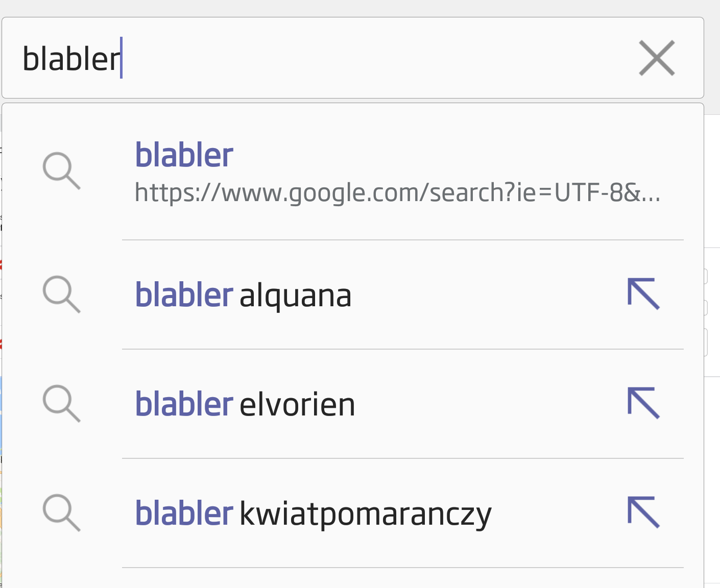Click the word kwiatpomaranczy in suggestion
This screenshot has height=588, width=720.
point(366,514)
